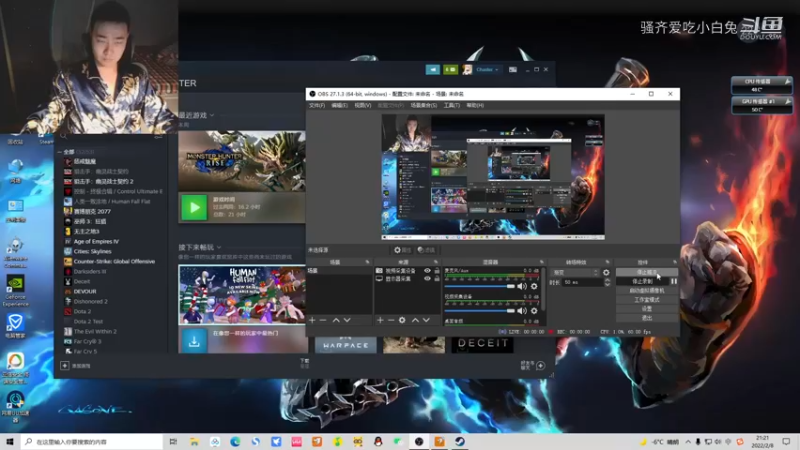This screenshot has width=800, height=450.
Task: Remove the selected source with minus icon
Action: coord(391,320)
